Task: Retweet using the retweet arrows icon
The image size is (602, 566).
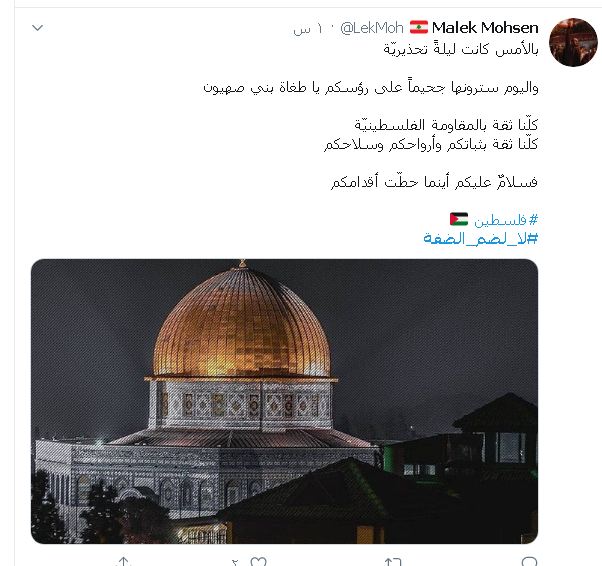Action: click(393, 562)
